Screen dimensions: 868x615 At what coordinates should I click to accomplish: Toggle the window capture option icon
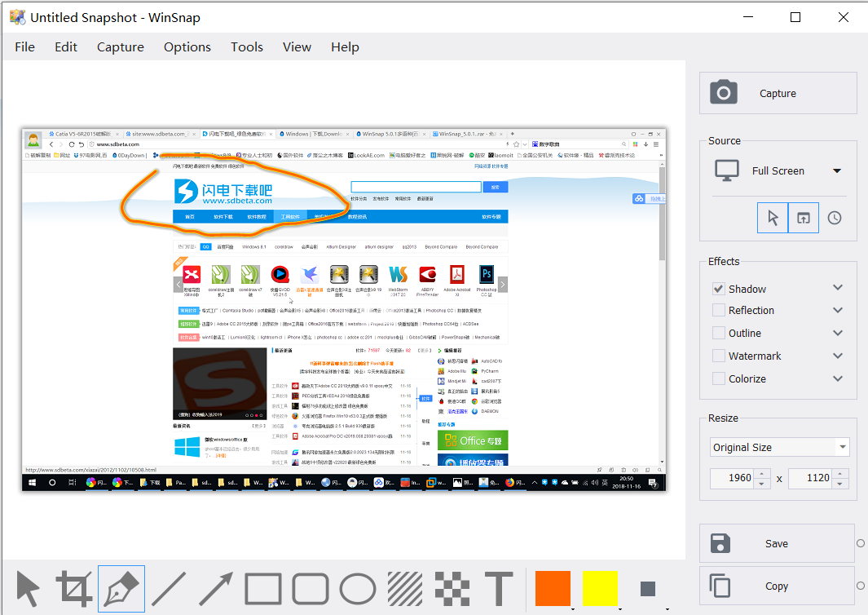[x=804, y=218]
